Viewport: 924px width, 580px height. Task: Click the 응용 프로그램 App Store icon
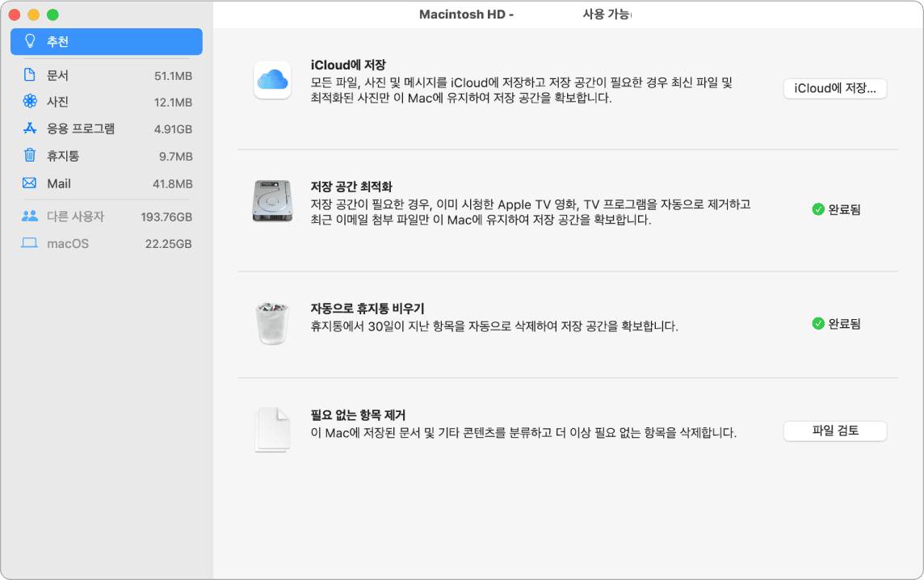click(x=29, y=128)
